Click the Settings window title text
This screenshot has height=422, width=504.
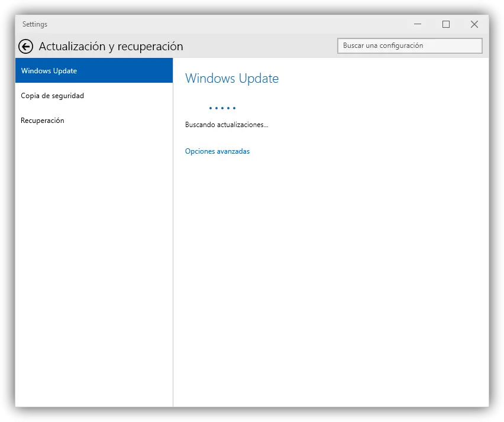tap(35, 24)
